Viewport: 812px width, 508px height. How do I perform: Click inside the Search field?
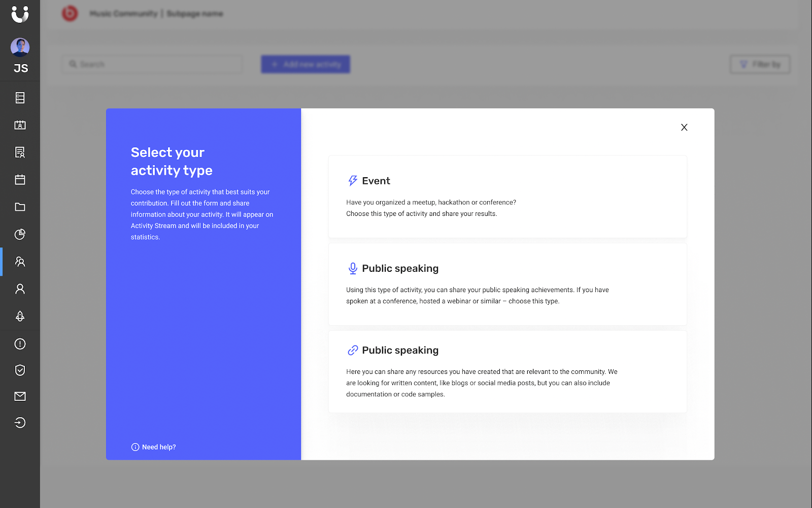(151, 64)
